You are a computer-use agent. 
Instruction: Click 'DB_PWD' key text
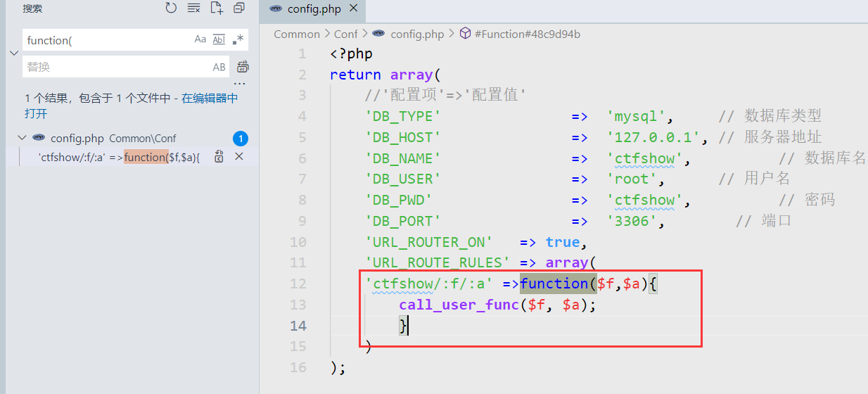(399, 200)
